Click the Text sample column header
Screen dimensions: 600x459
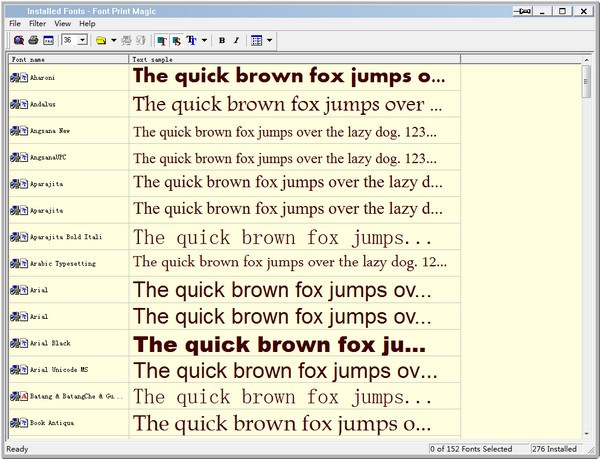(295, 59)
